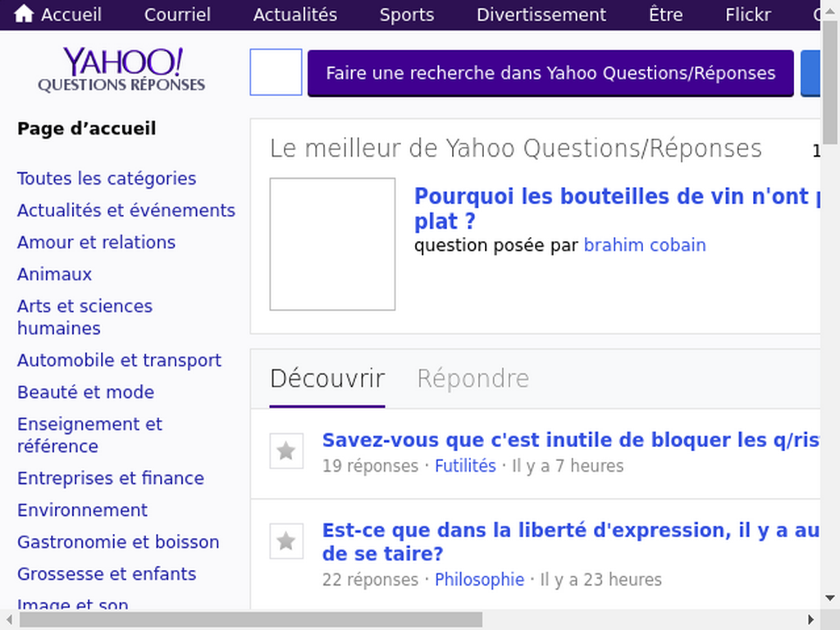840x630 pixels.
Task: Open Automobile et transport category
Action: pyautogui.click(x=119, y=361)
